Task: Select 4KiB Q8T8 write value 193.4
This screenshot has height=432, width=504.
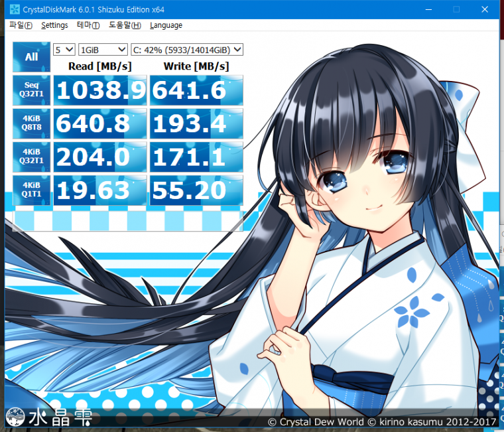Action: pyautogui.click(x=196, y=123)
